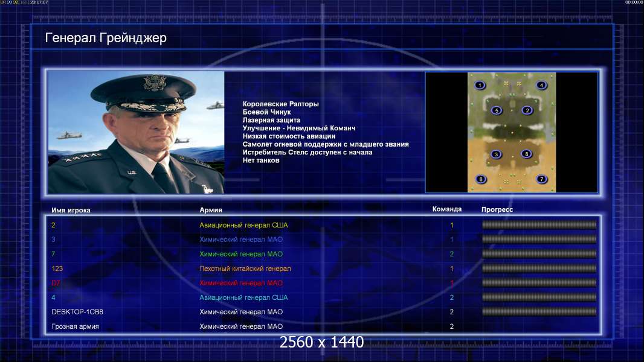644x362 pixels.
Task: Select yellow player name "2"
Action: pyautogui.click(x=53, y=225)
